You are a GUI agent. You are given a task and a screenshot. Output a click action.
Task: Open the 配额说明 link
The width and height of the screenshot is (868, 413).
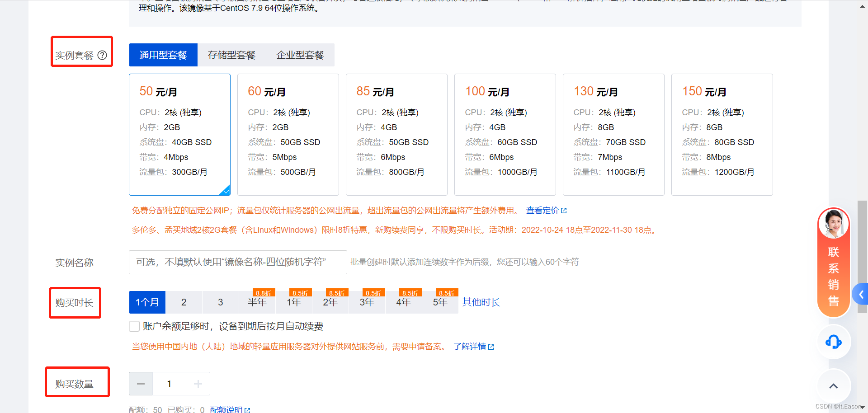coord(230,409)
